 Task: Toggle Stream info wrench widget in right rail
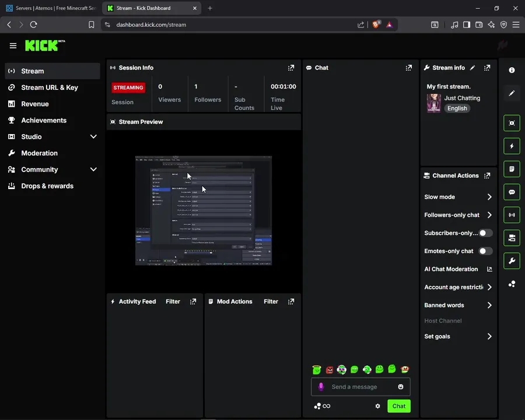(x=512, y=261)
